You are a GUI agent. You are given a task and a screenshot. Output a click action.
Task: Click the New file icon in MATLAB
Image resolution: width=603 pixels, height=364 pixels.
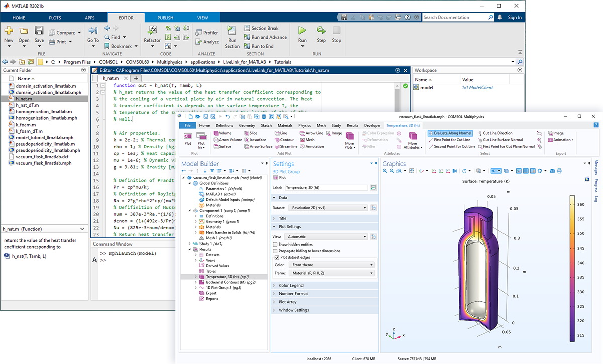pos(9,31)
